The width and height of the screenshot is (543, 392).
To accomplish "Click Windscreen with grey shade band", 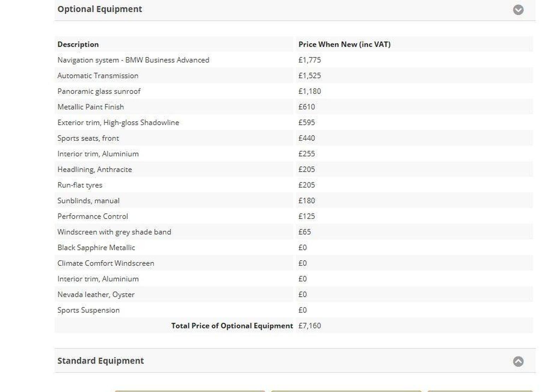I will point(114,232).
